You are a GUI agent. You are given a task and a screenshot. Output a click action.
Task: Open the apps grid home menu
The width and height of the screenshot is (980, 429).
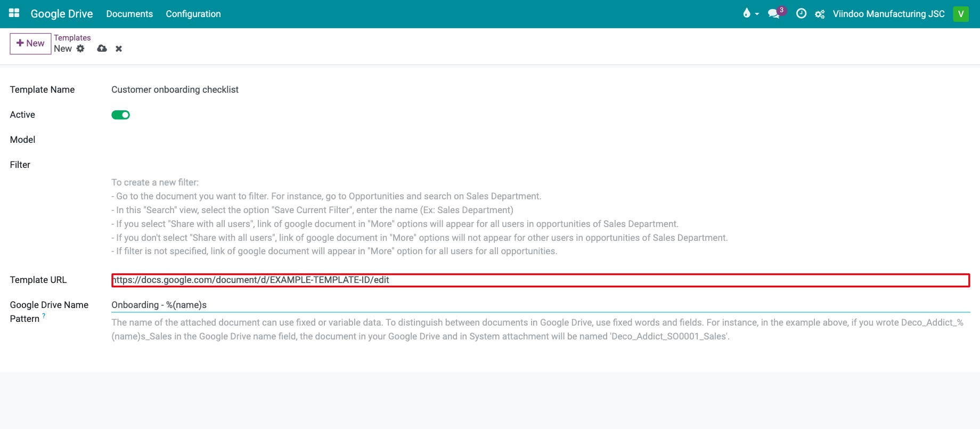click(x=14, y=13)
